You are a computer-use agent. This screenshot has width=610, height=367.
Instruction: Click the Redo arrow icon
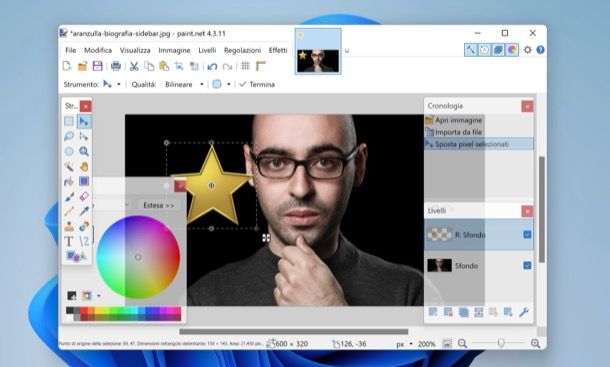(x=227, y=66)
